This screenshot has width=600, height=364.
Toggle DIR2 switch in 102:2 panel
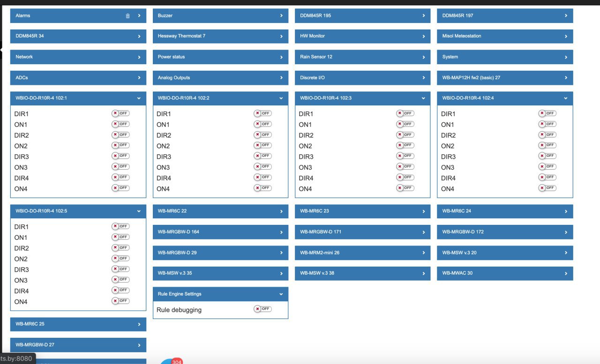coord(262,135)
